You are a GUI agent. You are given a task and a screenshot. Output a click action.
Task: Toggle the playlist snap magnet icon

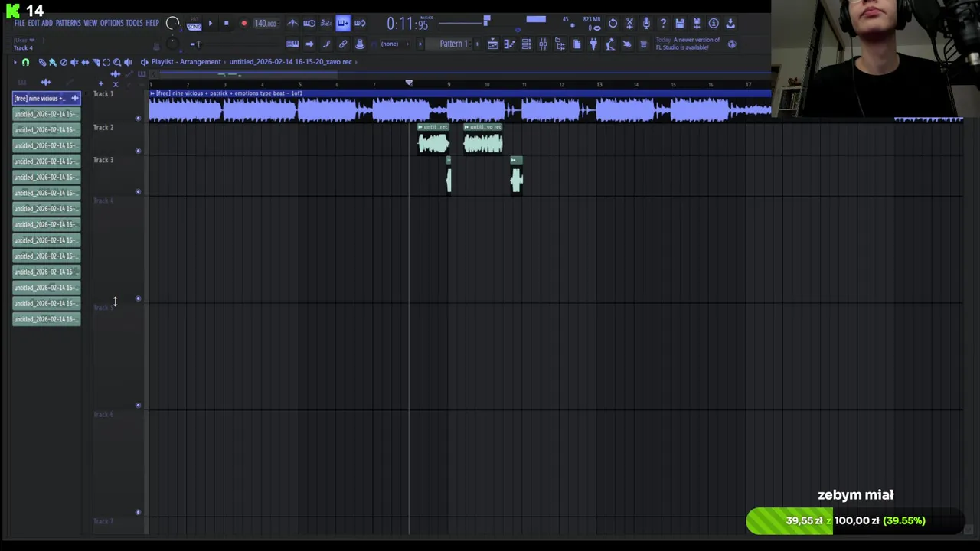(x=25, y=62)
